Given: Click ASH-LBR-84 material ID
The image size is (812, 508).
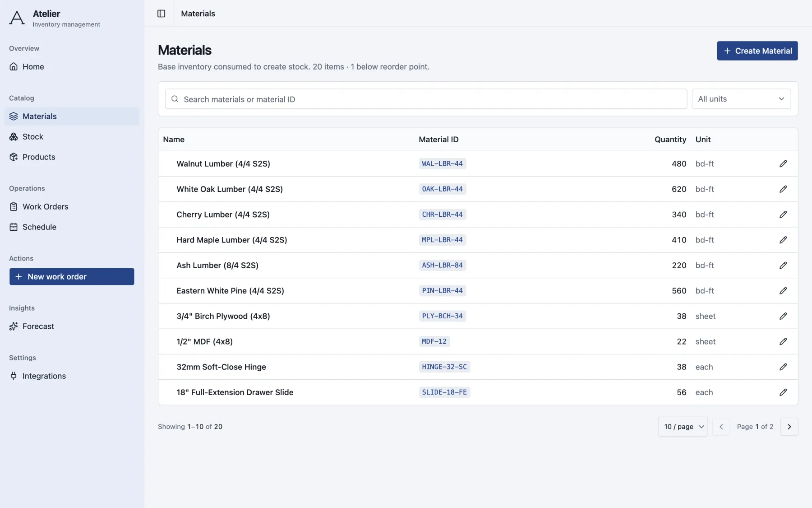Looking at the screenshot, I should coord(442,266).
